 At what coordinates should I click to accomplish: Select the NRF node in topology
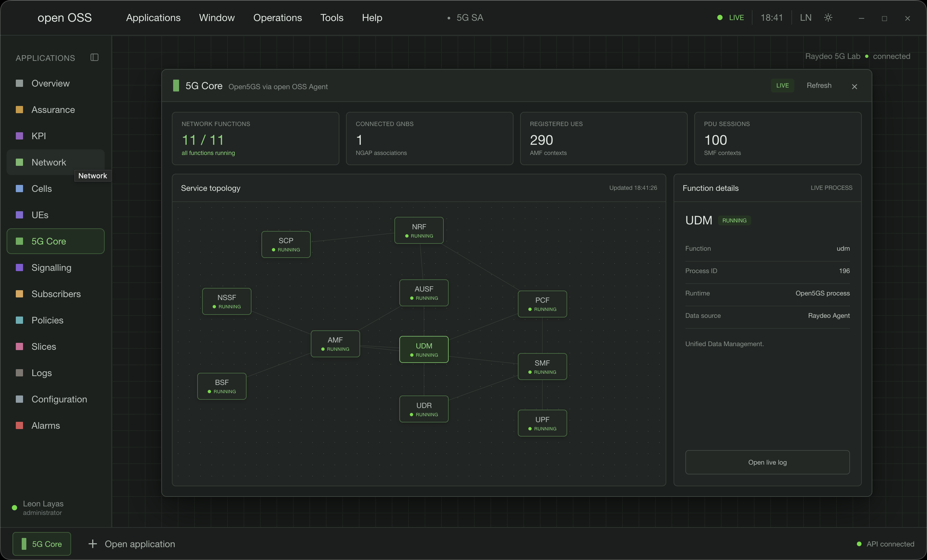419,230
